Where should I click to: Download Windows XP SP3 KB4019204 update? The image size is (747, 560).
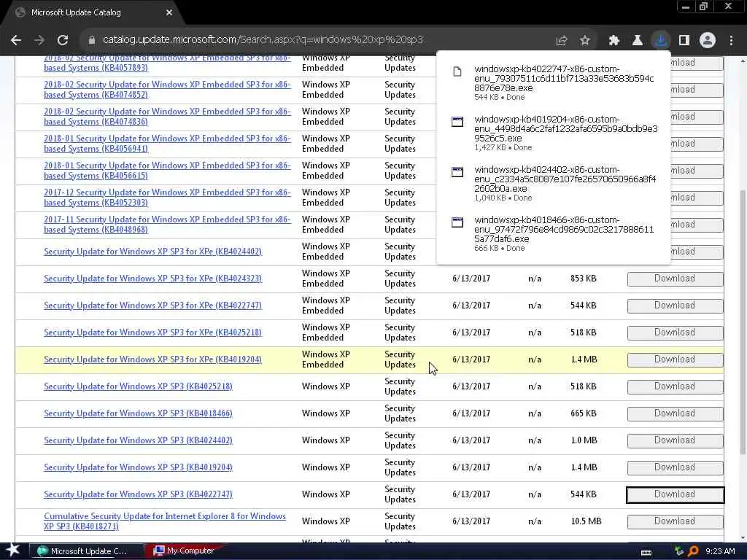(x=675, y=467)
